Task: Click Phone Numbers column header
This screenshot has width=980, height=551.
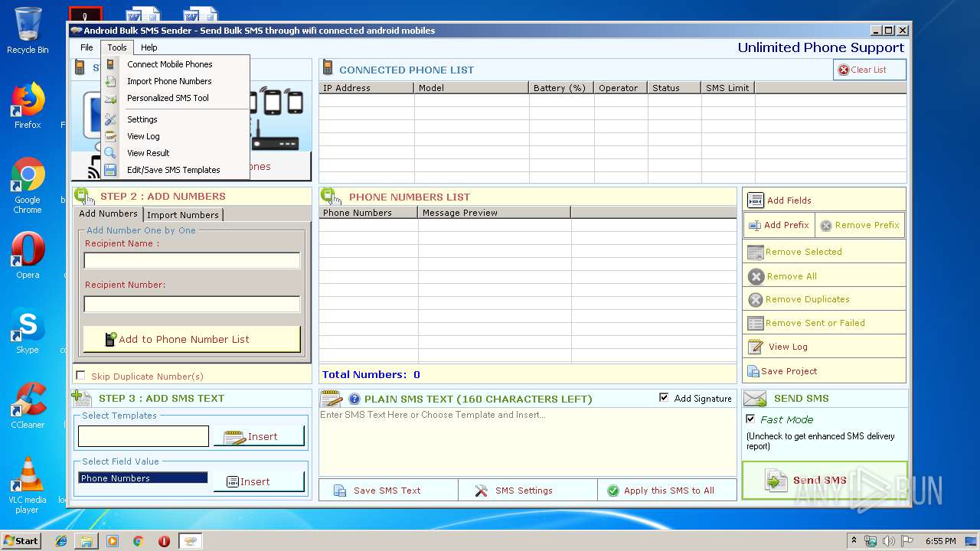Action: tap(368, 213)
